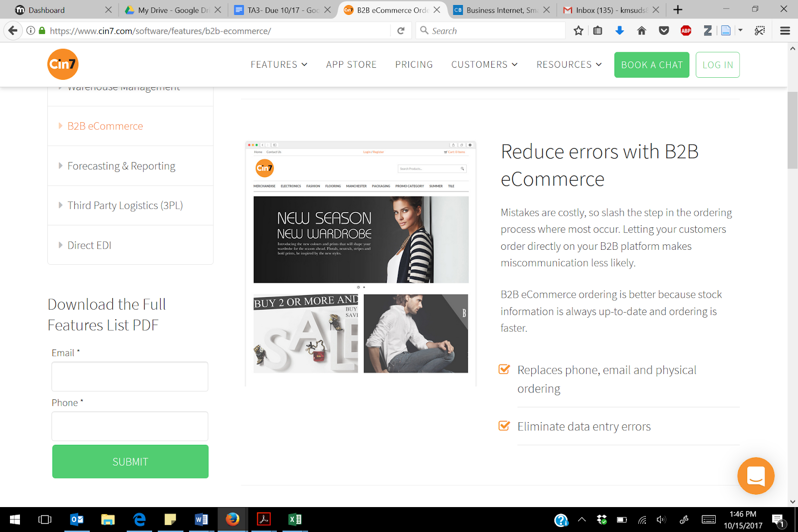798x532 pixels.
Task: Expand the RESOURCES dropdown menu
Action: pos(569,65)
